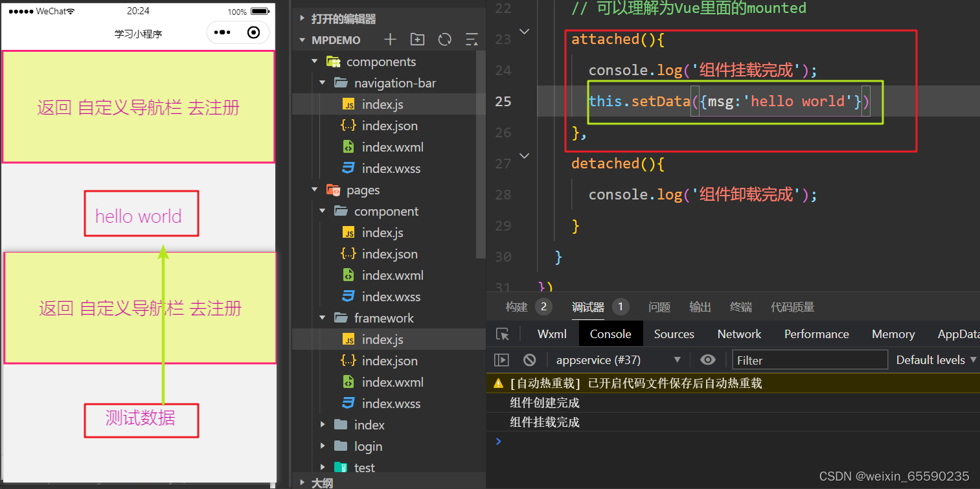Click the new folder icon beside MPDEMO
Image resolution: width=980 pixels, height=489 pixels.
point(418,40)
